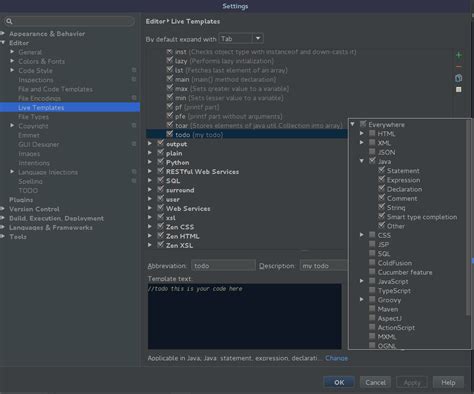This screenshot has width=474, height=394.
Task: Collapse the Everywhere context node
Action: coord(353,124)
